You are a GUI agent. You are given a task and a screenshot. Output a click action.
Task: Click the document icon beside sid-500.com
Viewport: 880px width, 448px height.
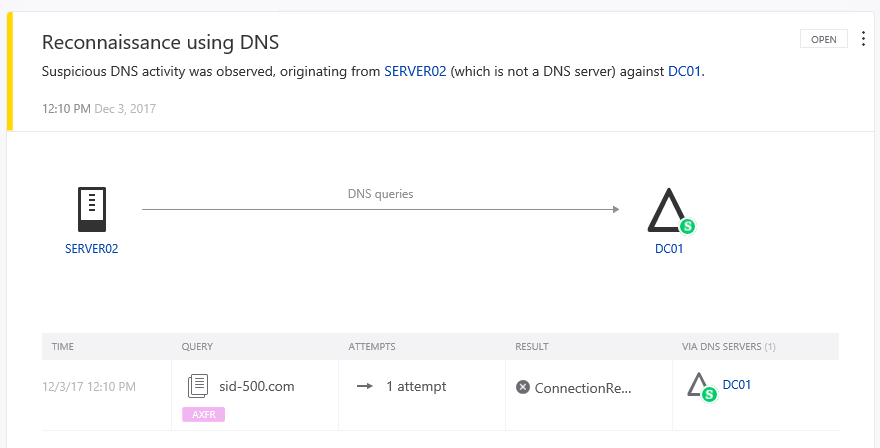198,386
